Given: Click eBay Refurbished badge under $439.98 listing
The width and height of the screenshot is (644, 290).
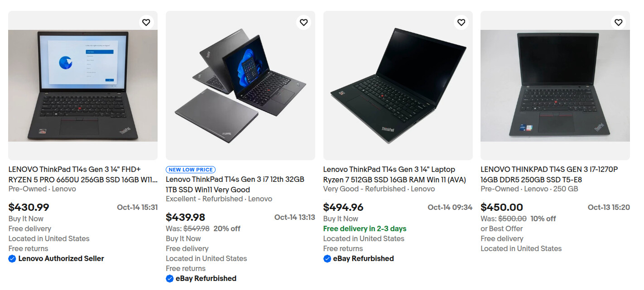Looking at the screenshot, I should (x=170, y=279).
